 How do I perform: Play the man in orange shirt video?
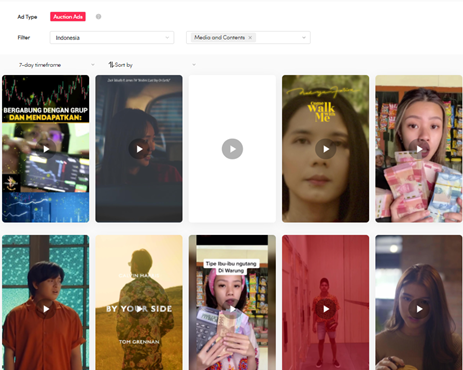(46, 309)
